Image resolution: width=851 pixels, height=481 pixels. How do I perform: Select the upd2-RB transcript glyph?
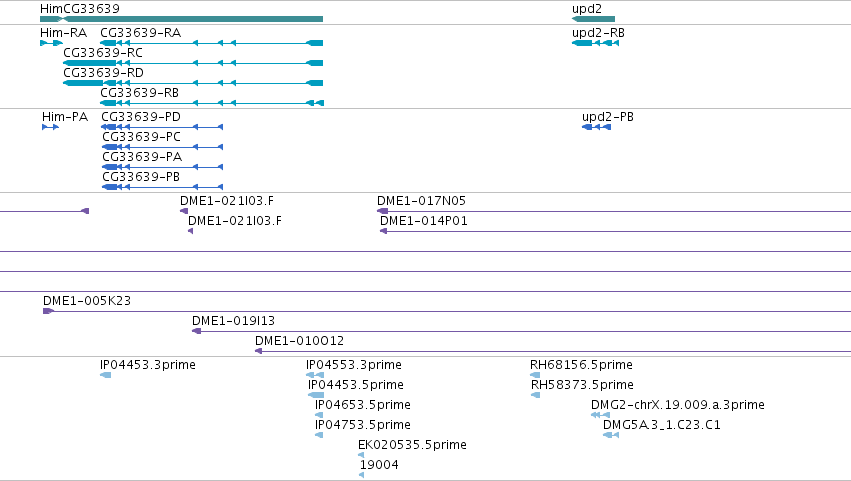click(595, 43)
